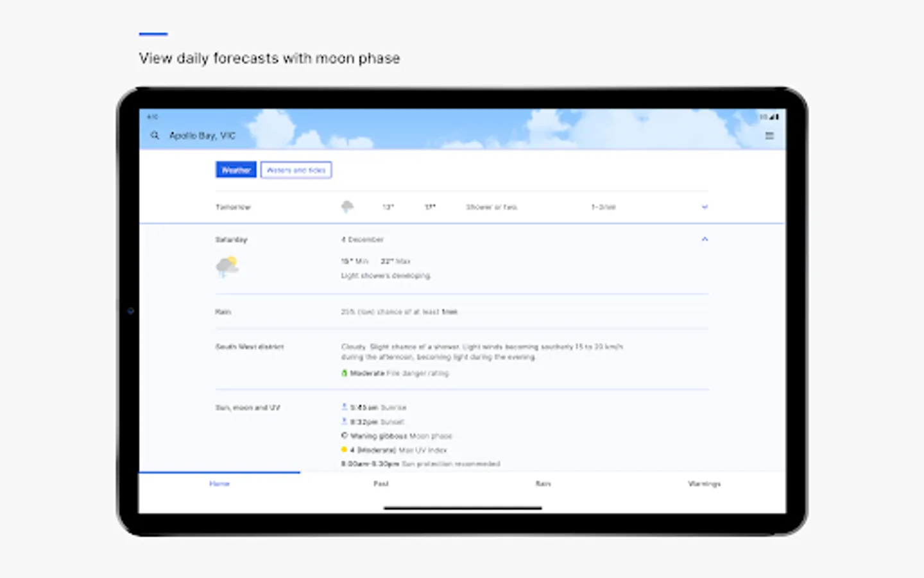Open the Home bottom tab
The height and width of the screenshot is (578, 924).
click(219, 484)
